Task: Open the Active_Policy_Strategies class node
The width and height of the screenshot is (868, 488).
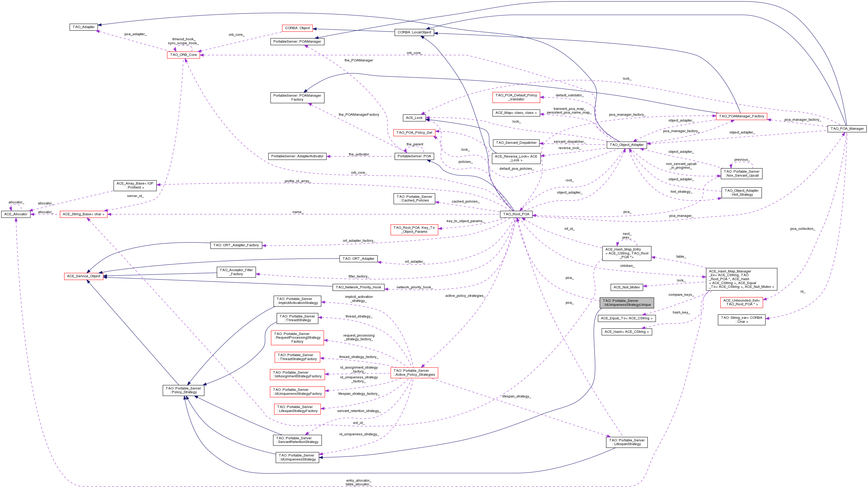Action: click(x=414, y=373)
